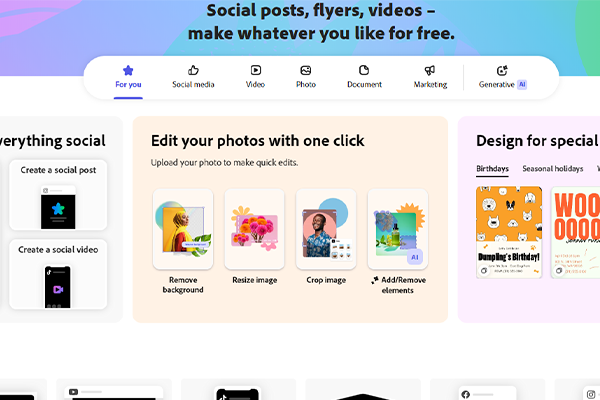Select the Create a social post card
The height and width of the screenshot is (400, 600).
[x=58, y=195]
